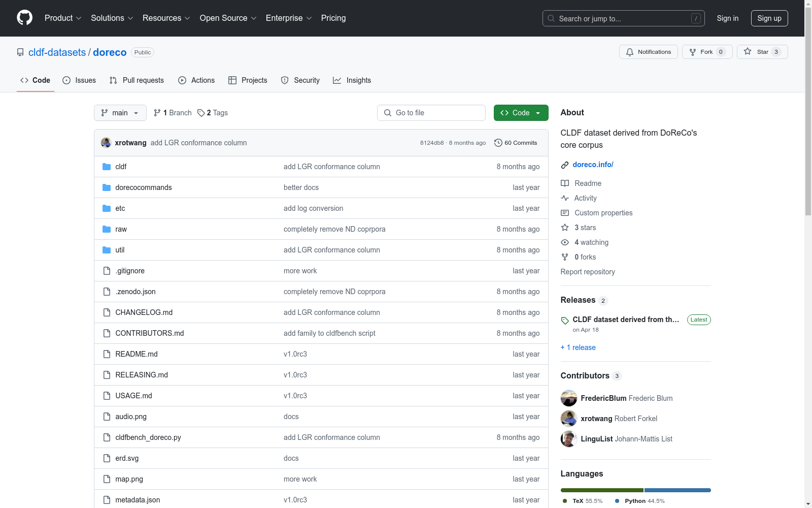Click the Pricing link

333,18
